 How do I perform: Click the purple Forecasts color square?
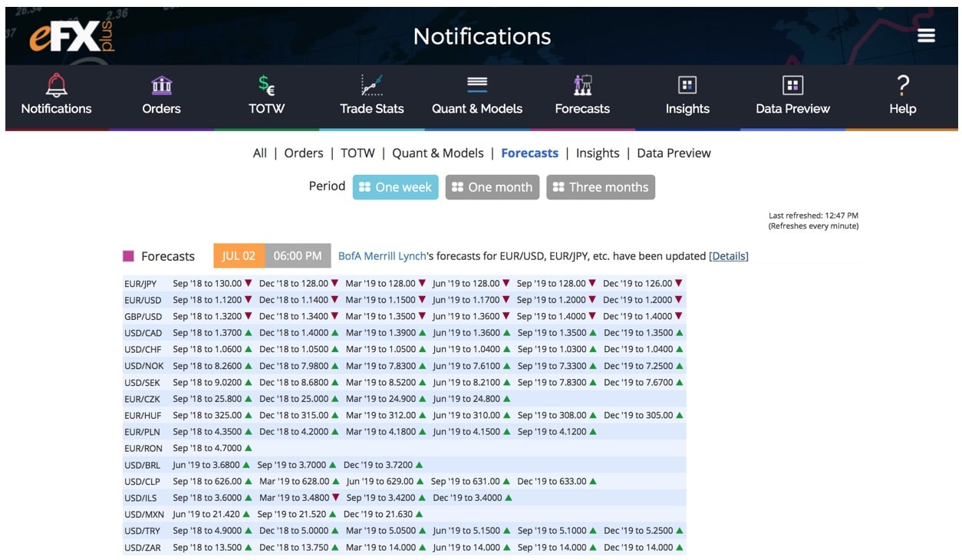point(129,256)
